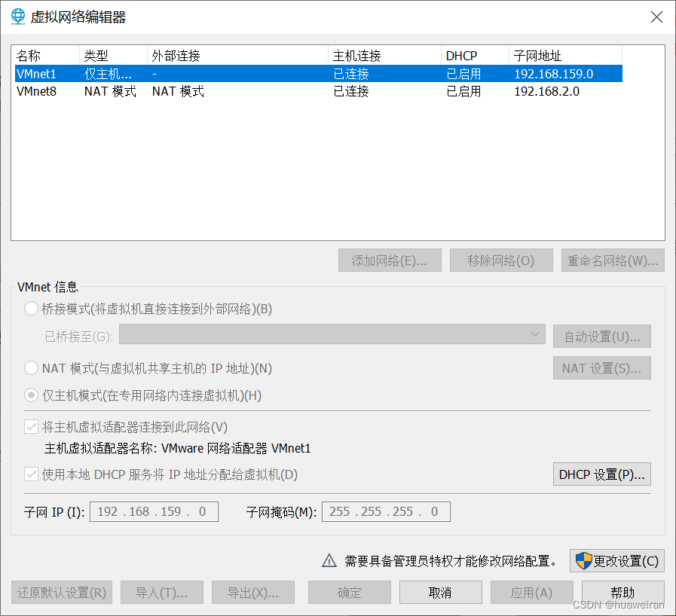The height and width of the screenshot is (616, 676).
Task: Click 还原默认设置(R) button
Action: click(62, 593)
